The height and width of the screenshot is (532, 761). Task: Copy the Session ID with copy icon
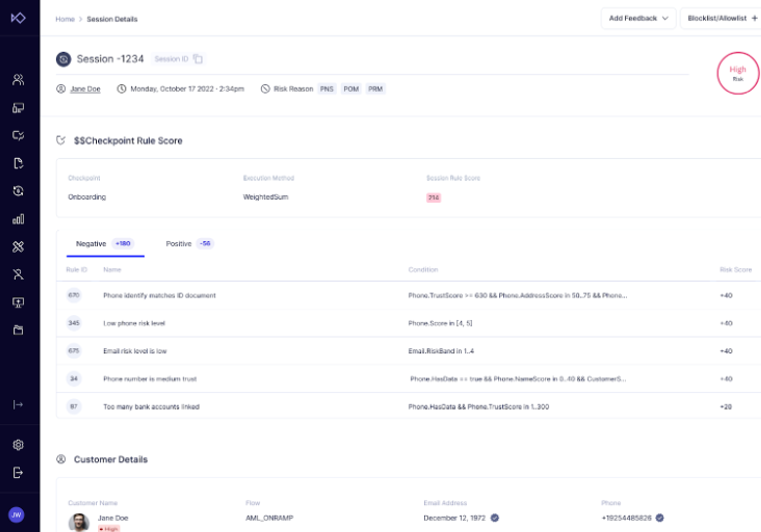point(198,59)
